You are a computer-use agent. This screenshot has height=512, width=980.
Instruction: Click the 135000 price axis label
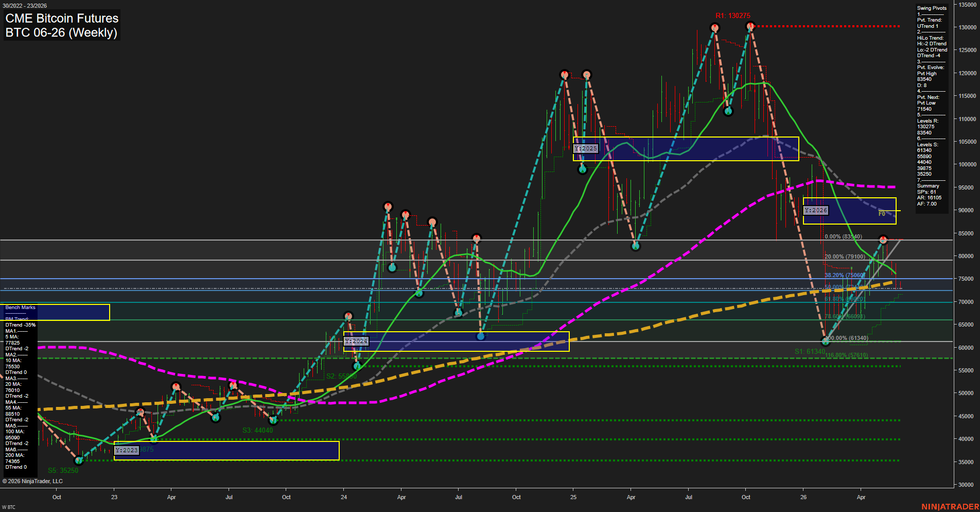pos(967,5)
